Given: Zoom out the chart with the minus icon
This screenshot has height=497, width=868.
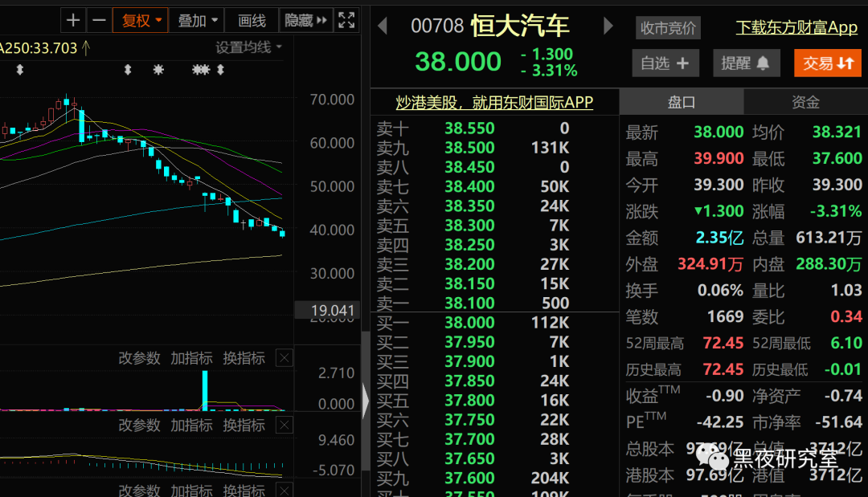Looking at the screenshot, I should click(99, 20).
